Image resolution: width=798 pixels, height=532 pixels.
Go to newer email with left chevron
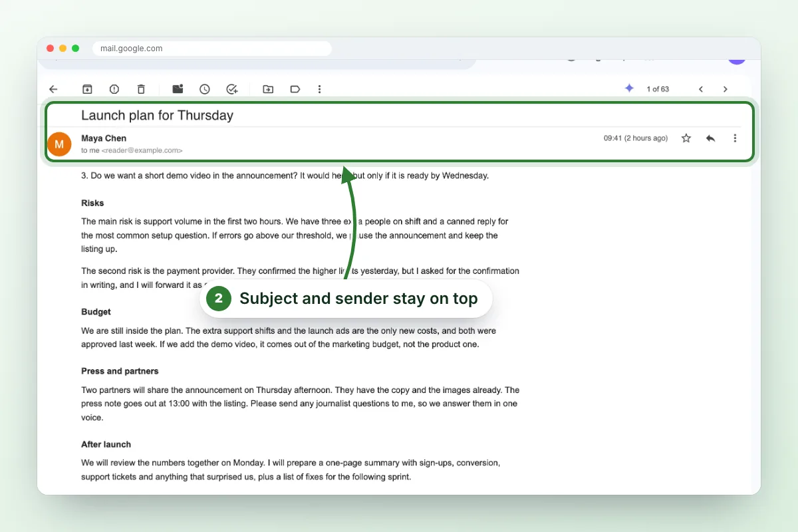[701, 89]
